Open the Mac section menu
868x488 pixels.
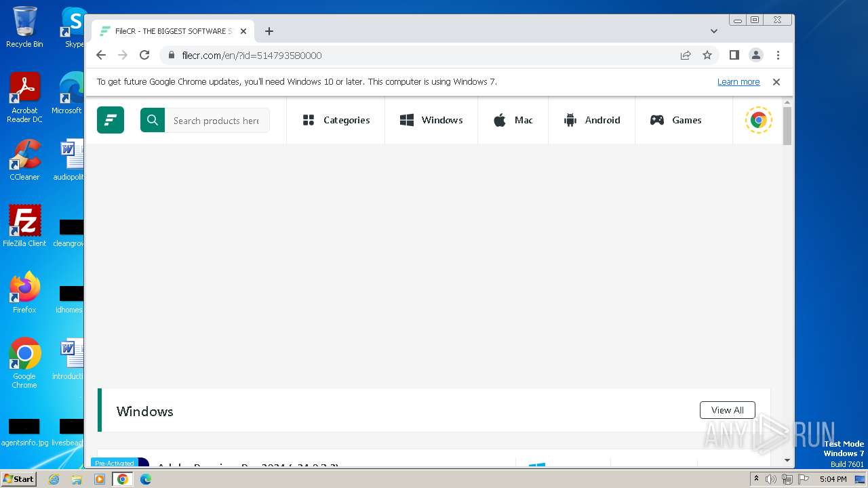click(513, 120)
